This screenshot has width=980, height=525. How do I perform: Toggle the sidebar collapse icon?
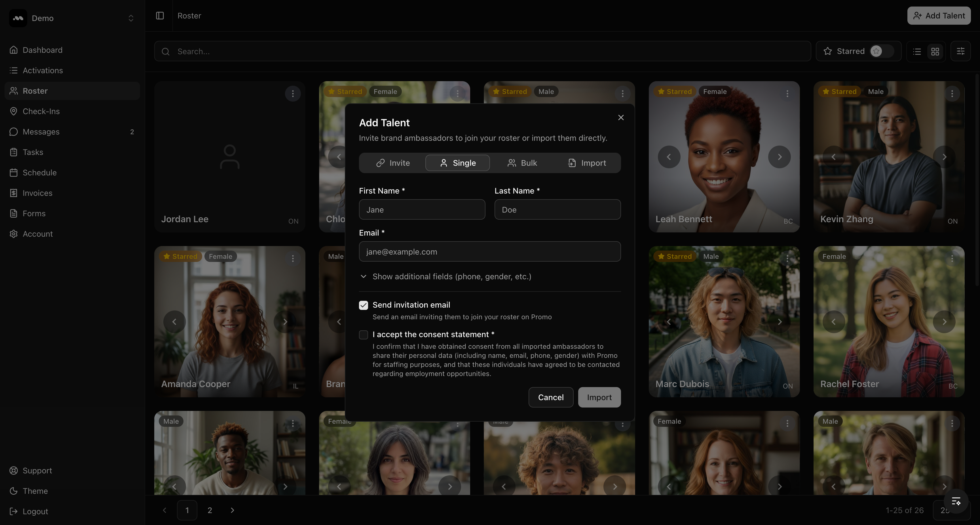(160, 16)
